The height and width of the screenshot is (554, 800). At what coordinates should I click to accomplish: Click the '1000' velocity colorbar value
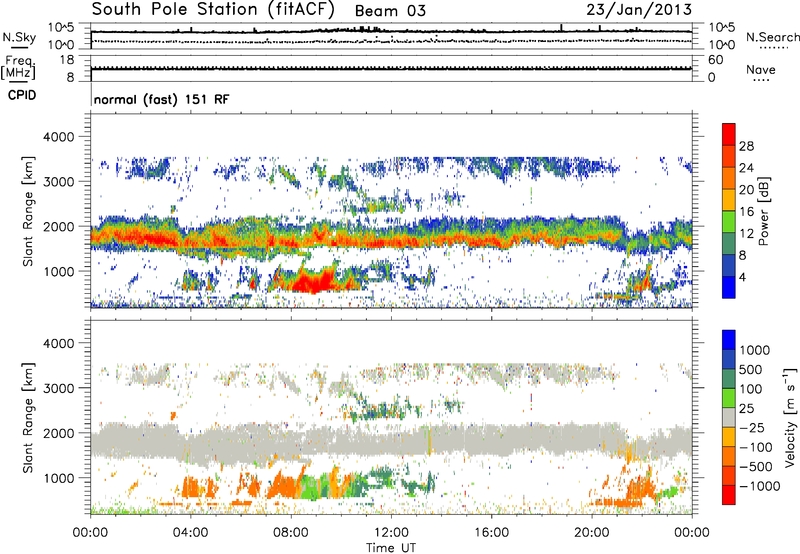pyautogui.click(x=755, y=350)
